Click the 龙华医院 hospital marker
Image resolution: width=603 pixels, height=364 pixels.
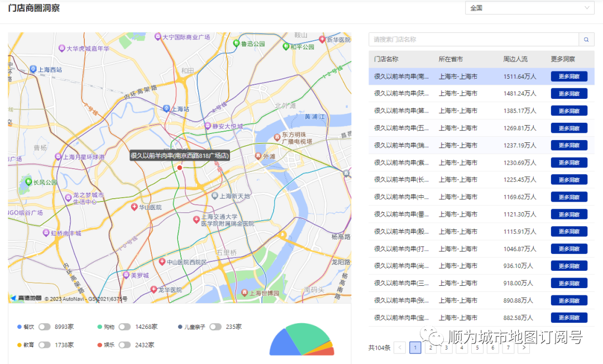pyautogui.click(x=154, y=289)
